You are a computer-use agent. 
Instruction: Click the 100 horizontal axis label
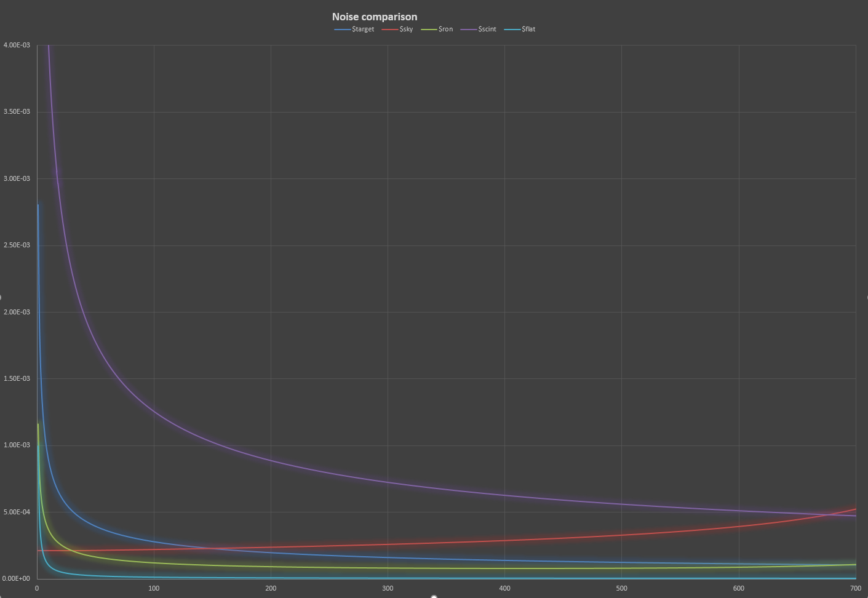click(154, 588)
